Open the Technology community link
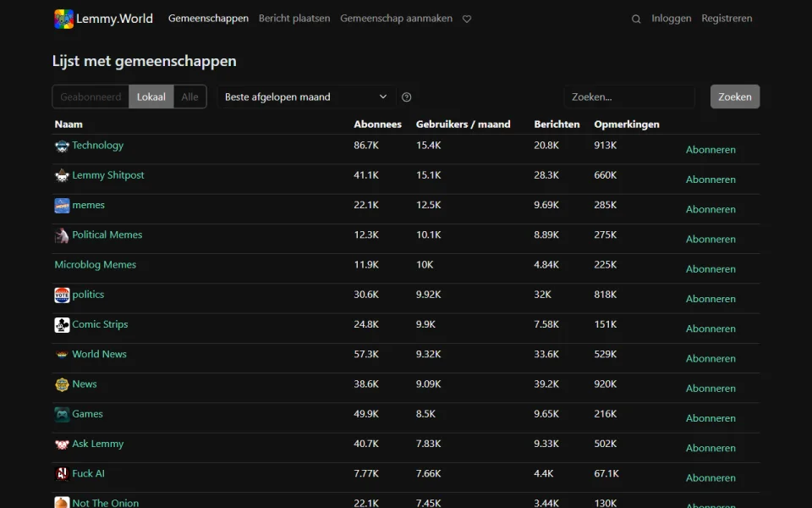 click(98, 146)
